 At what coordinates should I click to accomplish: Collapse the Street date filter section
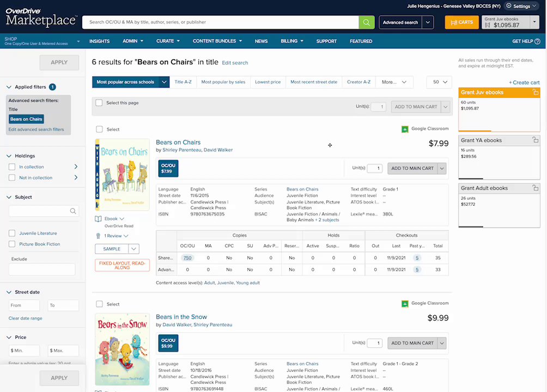9,292
